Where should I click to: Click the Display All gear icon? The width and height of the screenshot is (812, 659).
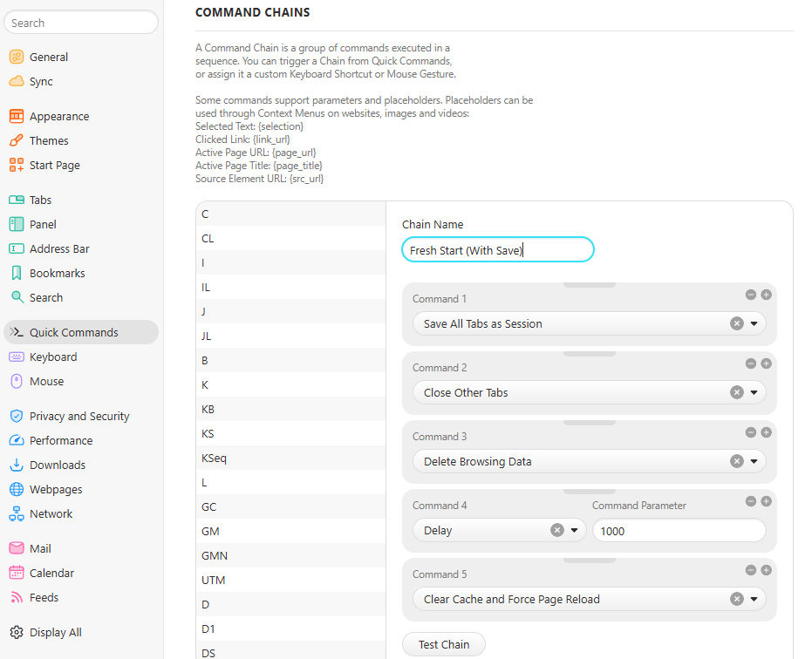pyautogui.click(x=17, y=632)
